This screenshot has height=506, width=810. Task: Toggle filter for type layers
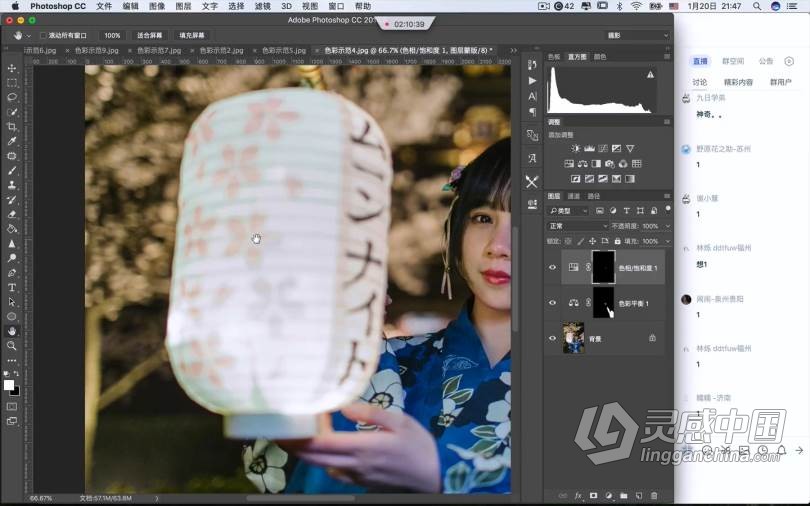627,211
